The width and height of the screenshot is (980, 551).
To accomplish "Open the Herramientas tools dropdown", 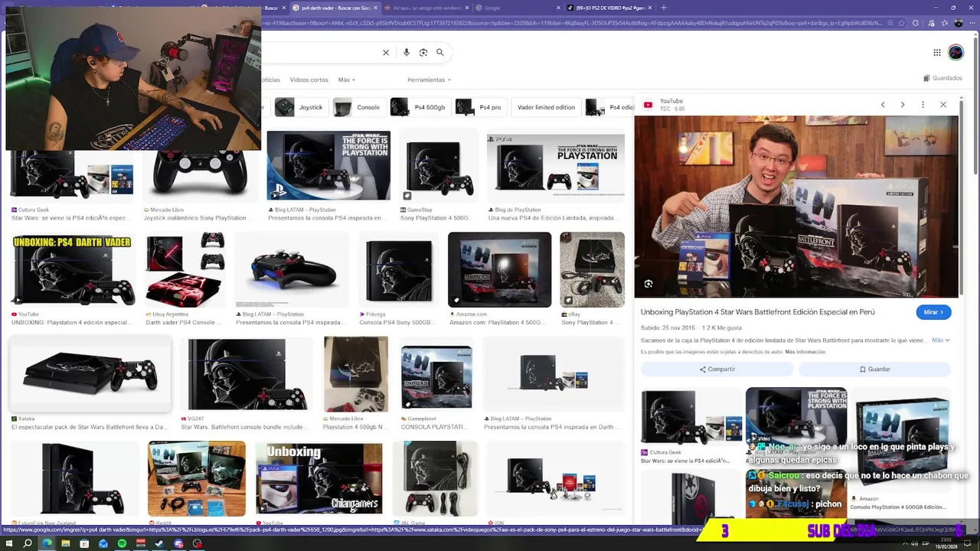I will 429,80.
